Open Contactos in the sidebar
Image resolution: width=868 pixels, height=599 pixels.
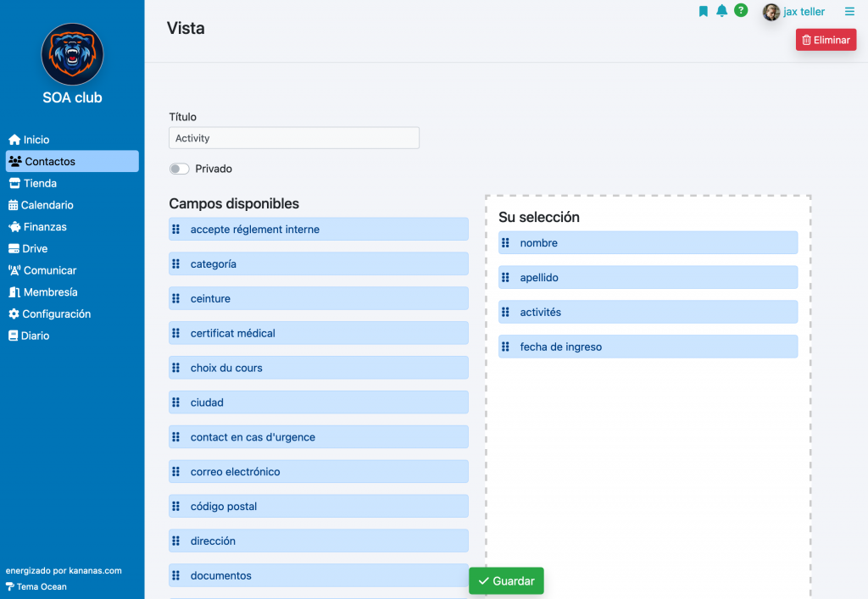72,161
